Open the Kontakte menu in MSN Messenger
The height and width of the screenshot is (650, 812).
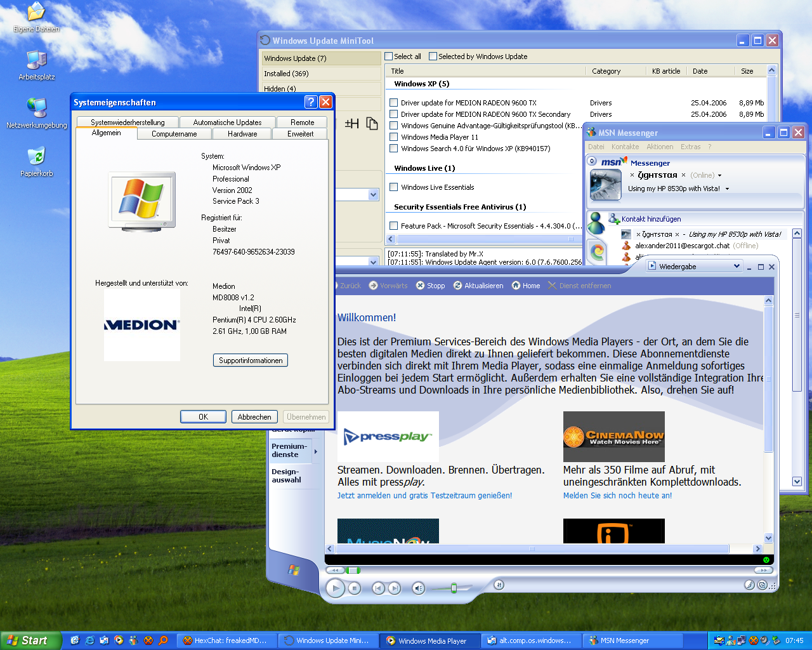625,147
